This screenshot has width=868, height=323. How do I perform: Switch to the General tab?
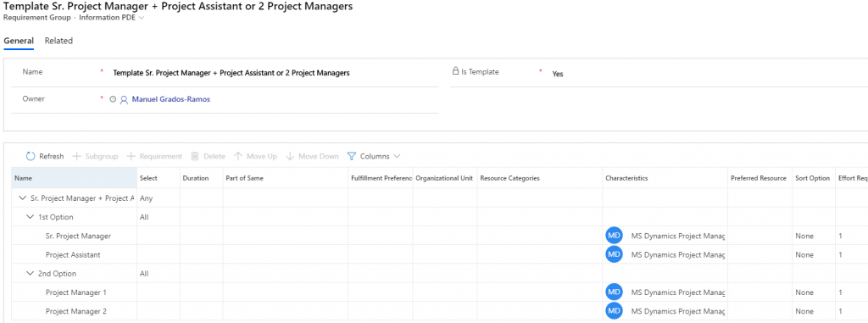point(19,41)
